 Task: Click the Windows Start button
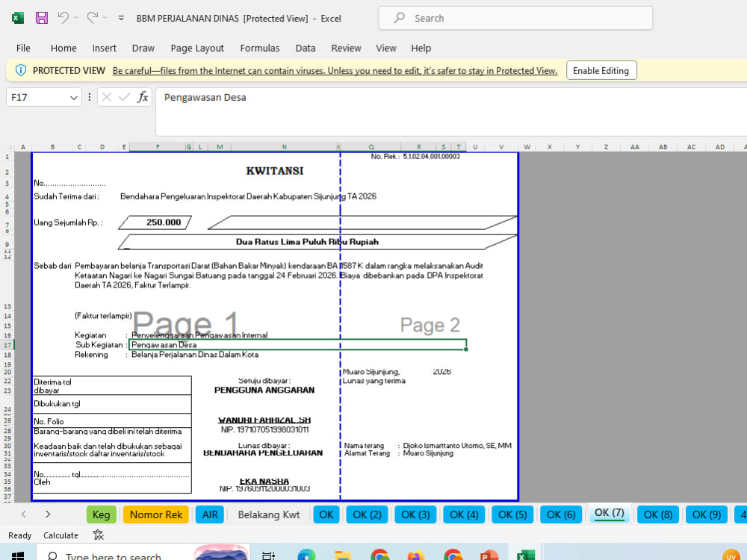click(x=18, y=556)
